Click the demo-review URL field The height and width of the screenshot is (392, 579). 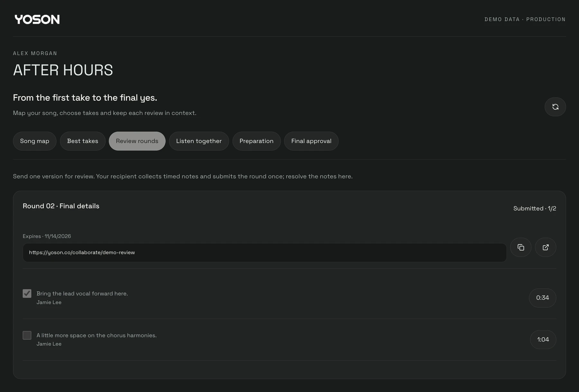click(264, 253)
